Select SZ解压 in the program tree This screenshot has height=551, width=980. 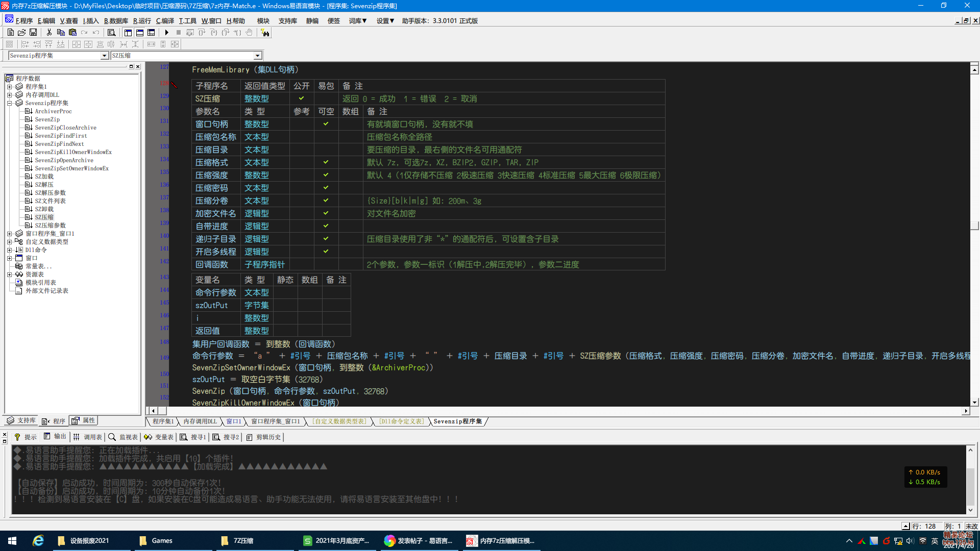(x=44, y=185)
